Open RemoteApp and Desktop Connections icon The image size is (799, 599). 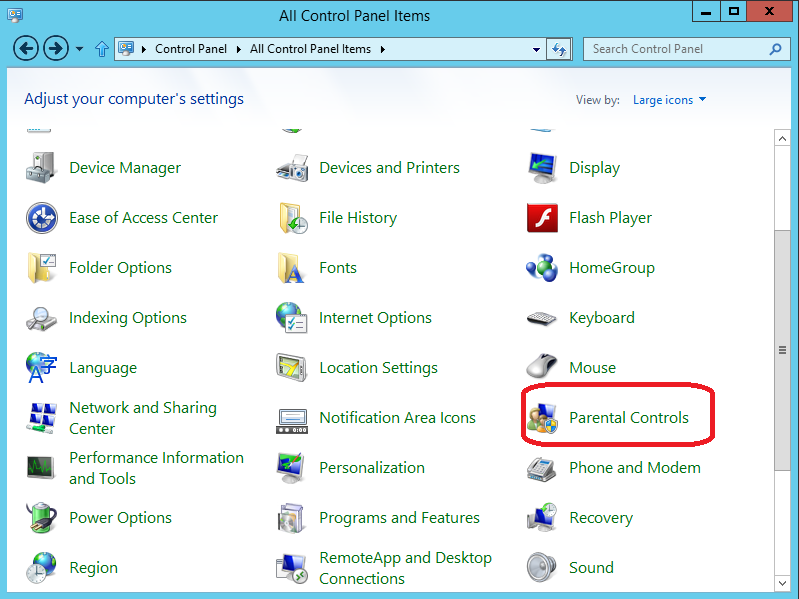(291, 568)
